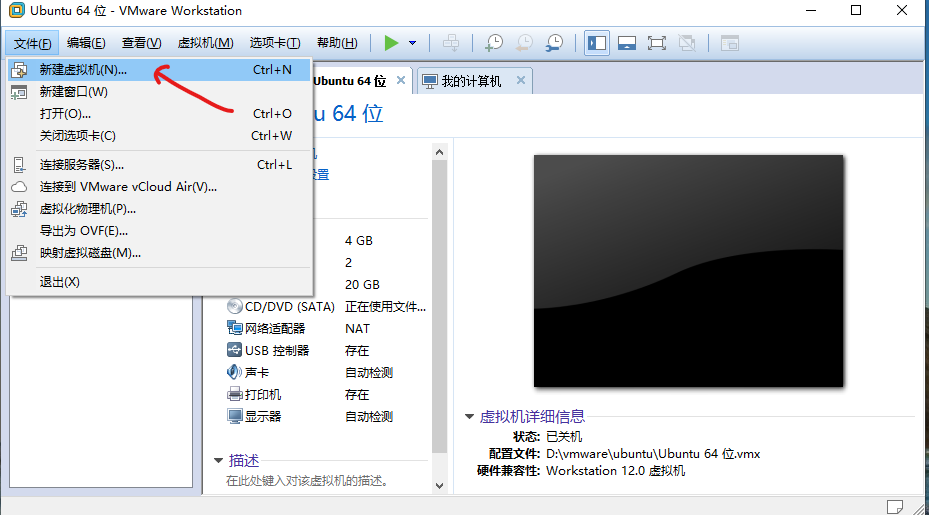Click the 正在使用文件... CD/DVD value

385,306
